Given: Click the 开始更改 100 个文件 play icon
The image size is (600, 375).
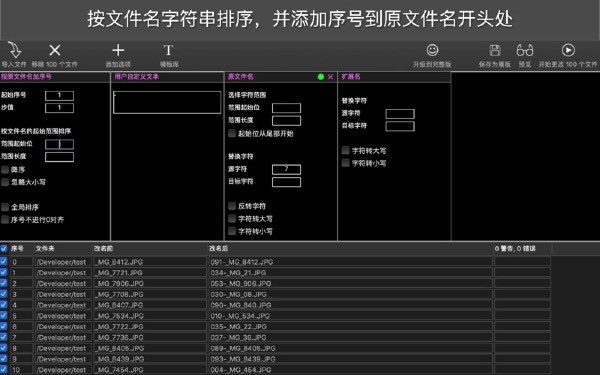Looking at the screenshot, I should pyautogui.click(x=568, y=50).
